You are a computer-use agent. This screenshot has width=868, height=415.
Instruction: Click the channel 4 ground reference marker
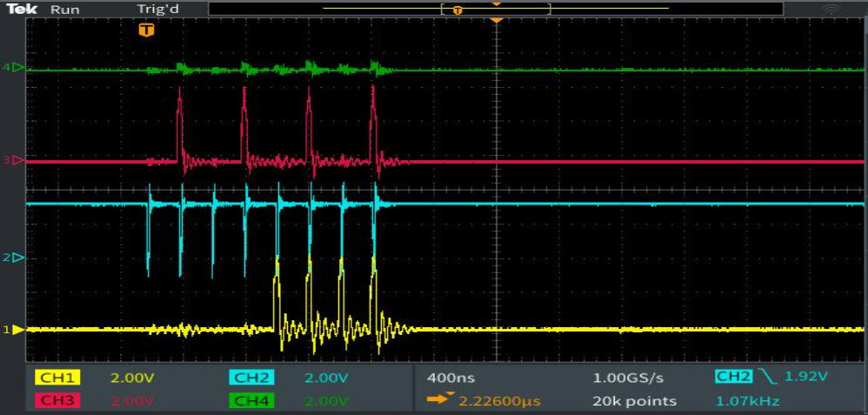(x=18, y=68)
